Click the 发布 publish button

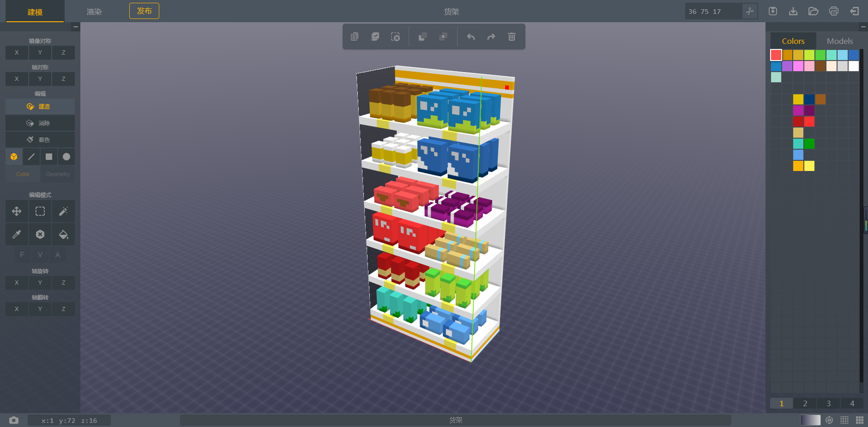(x=144, y=11)
